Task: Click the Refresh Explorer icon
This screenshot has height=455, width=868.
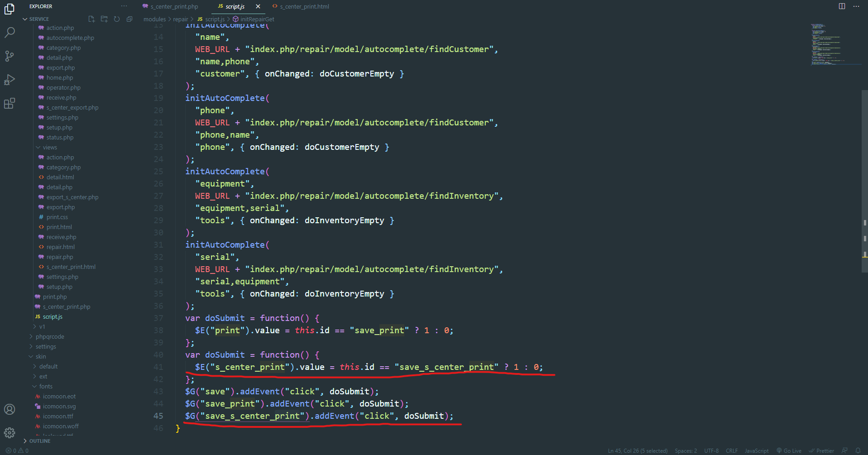Action: [x=117, y=19]
